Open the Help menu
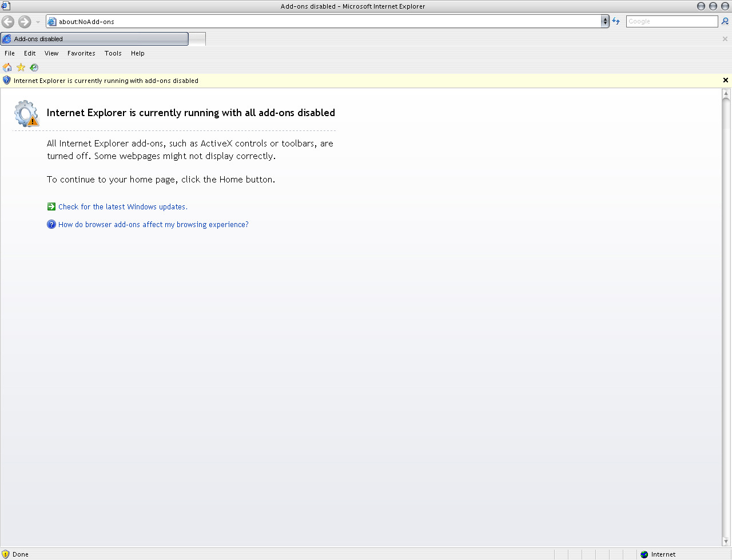 [x=137, y=53]
